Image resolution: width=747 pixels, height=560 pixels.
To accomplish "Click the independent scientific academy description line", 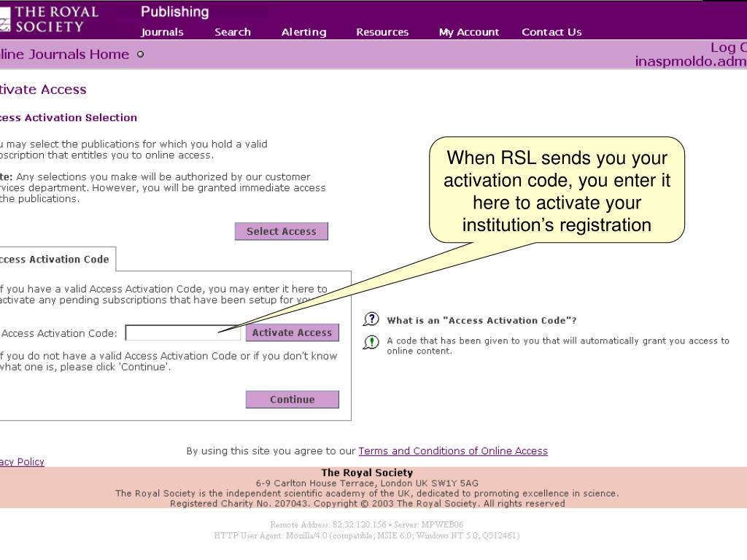I will (x=367, y=494).
